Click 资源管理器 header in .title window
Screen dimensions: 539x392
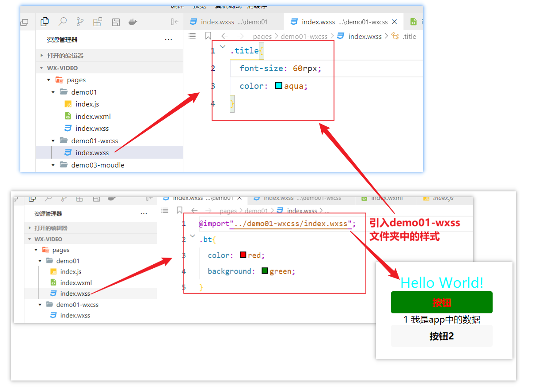(x=62, y=39)
